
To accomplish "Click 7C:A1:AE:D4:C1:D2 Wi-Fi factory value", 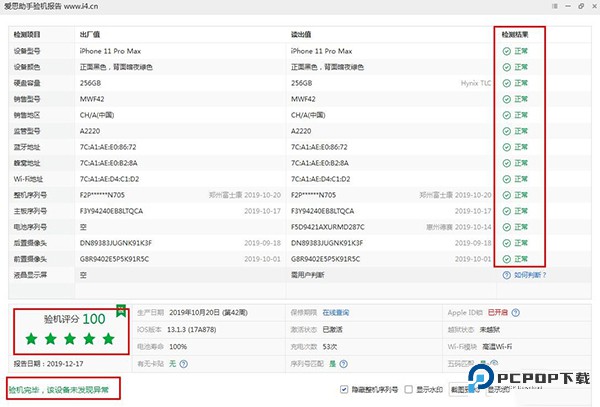I will pos(109,179).
